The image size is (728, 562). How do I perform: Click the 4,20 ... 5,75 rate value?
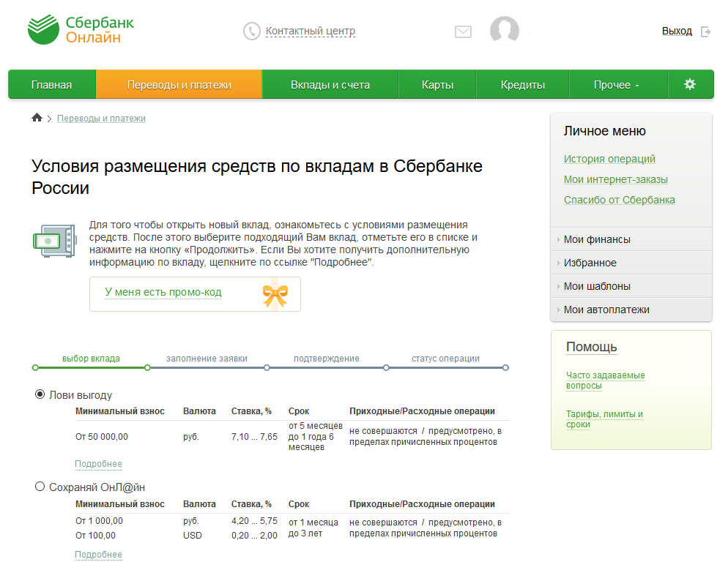pos(254,521)
